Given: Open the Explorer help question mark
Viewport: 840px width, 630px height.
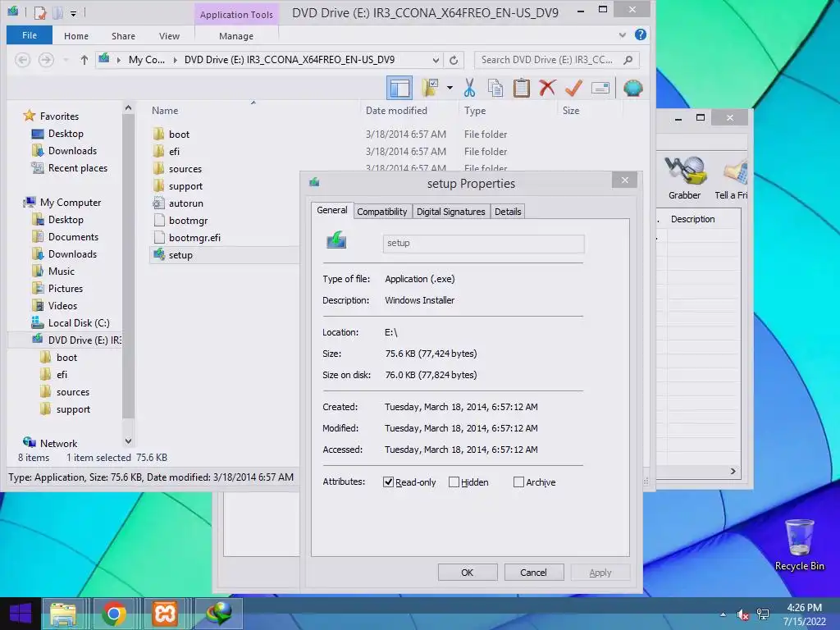Looking at the screenshot, I should point(640,34).
